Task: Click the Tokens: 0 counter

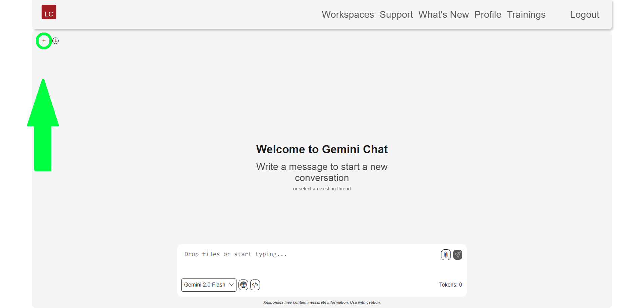Action: [450, 285]
